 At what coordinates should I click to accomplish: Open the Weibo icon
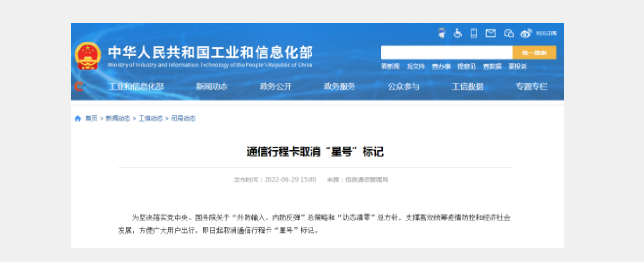pos(526,33)
